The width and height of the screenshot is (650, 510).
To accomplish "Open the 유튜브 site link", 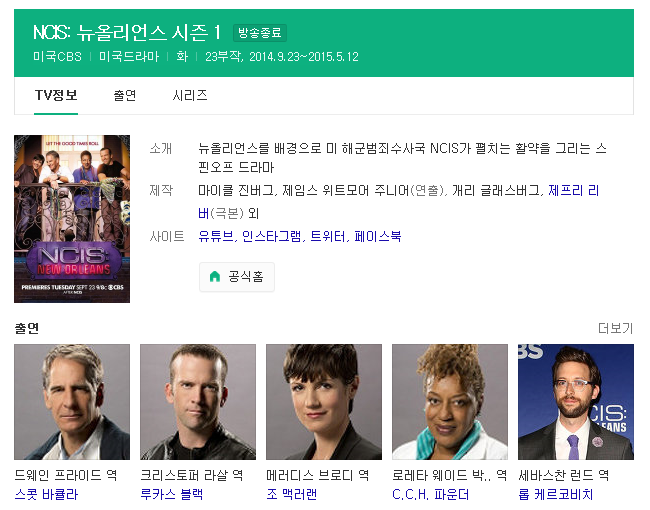I will (x=216, y=236).
